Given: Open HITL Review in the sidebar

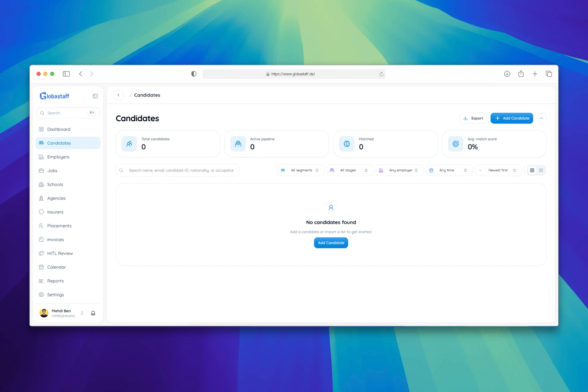Looking at the screenshot, I should (68, 253).
